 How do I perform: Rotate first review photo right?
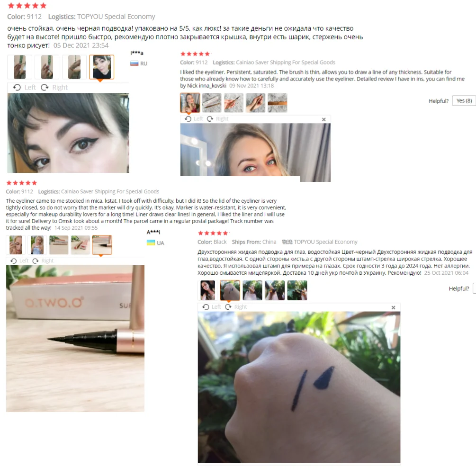coord(54,88)
